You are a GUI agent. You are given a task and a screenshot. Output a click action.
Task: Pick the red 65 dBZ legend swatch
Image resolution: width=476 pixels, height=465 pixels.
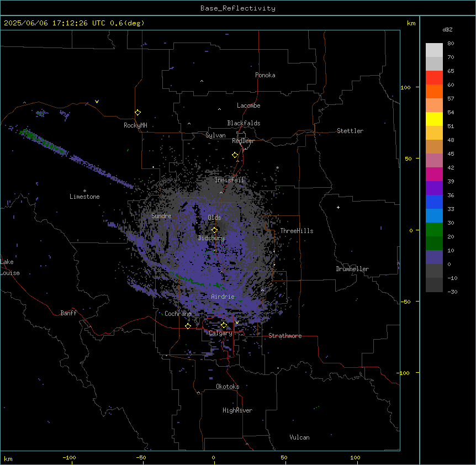click(434, 78)
